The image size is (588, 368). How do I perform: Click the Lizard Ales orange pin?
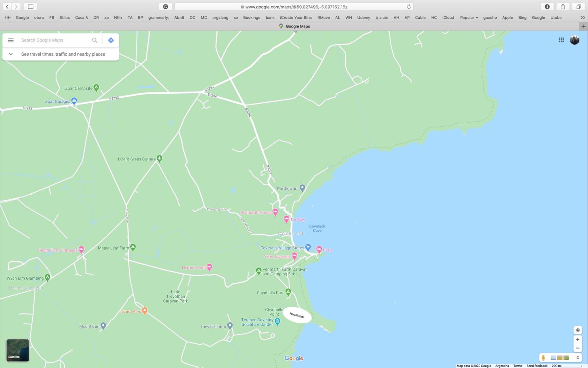pos(144,311)
